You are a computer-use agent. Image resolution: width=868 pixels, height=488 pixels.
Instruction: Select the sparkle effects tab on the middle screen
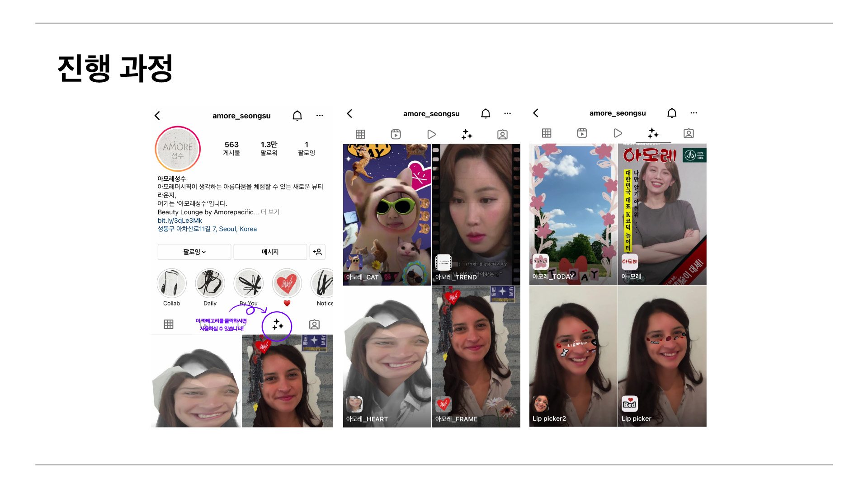[x=467, y=134]
